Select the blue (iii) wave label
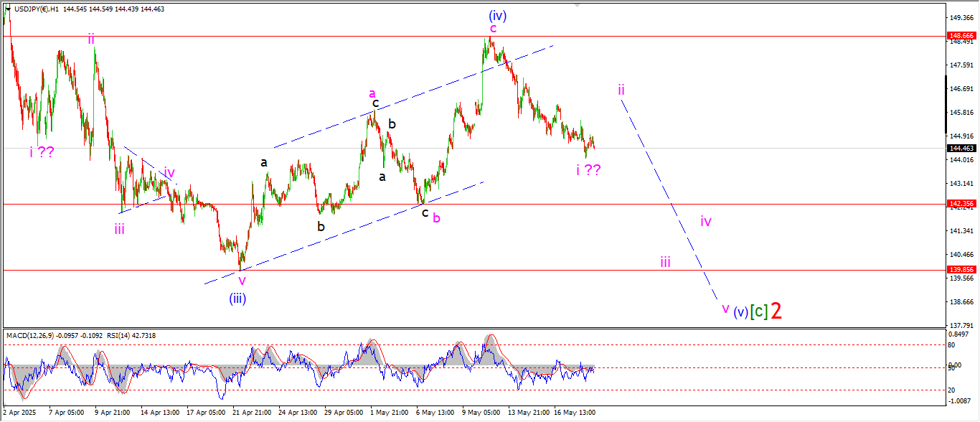Image resolution: width=980 pixels, height=422 pixels. point(238,298)
